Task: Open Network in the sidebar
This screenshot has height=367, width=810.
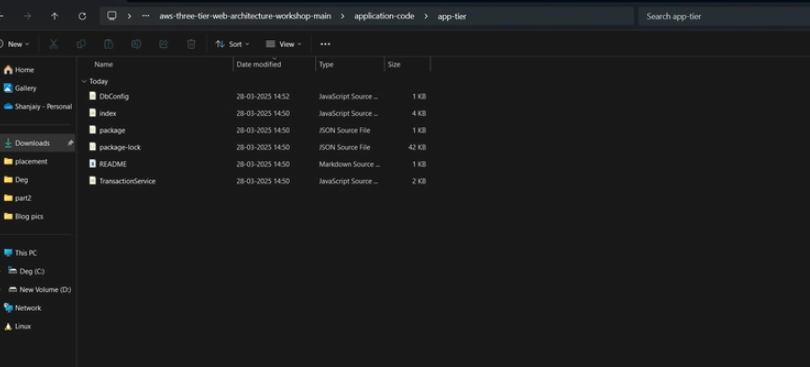Action: [28, 308]
